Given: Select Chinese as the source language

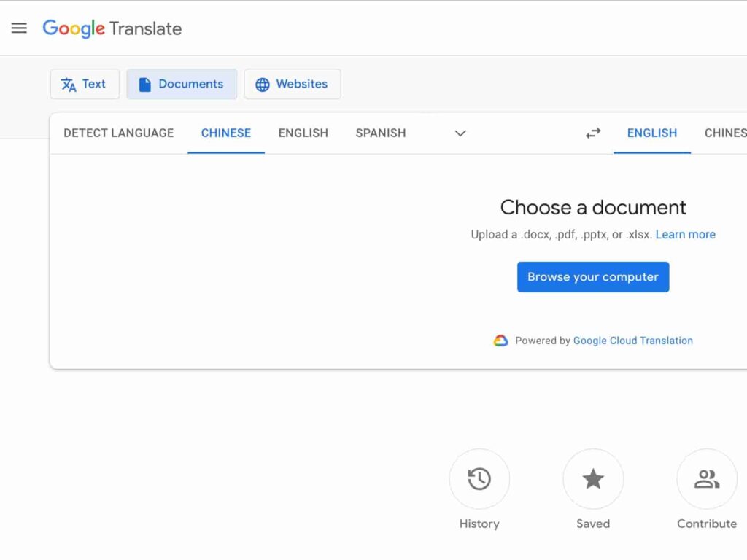Looking at the screenshot, I should [225, 133].
